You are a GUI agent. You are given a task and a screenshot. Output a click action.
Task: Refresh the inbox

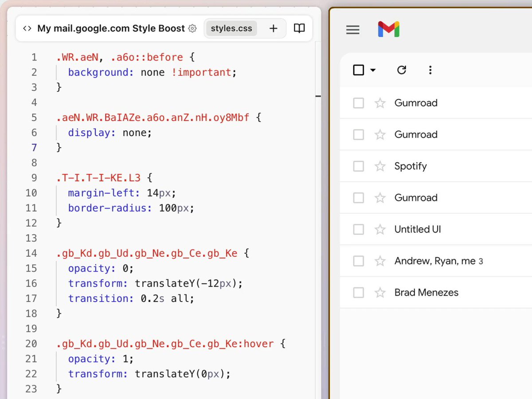point(402,70)
